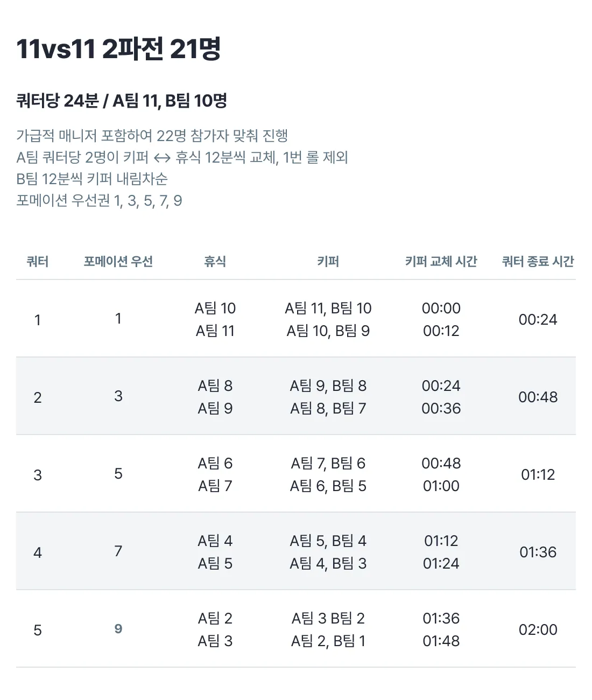Image resolution: width=592 pixels, height=700 pixels.
Task: Click the 02:00 quarter end time
Action: point(538,629)
